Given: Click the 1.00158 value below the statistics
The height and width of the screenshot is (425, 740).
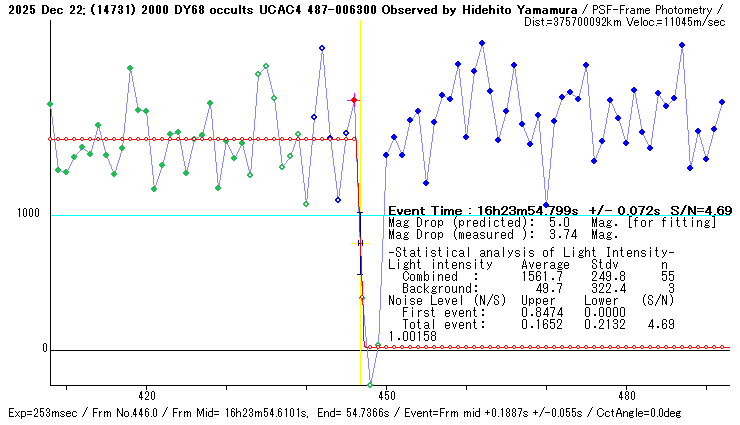Looking at the screenshot, I should point(412,337).
